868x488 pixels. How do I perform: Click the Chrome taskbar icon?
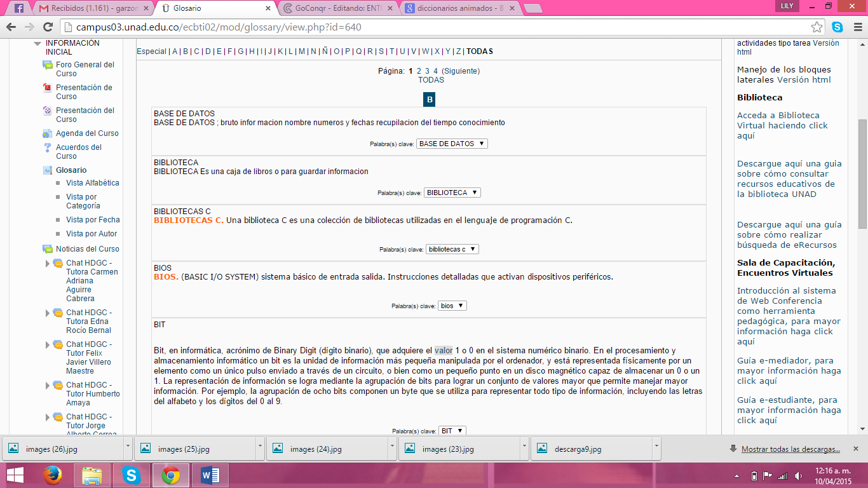coord(171,475)
